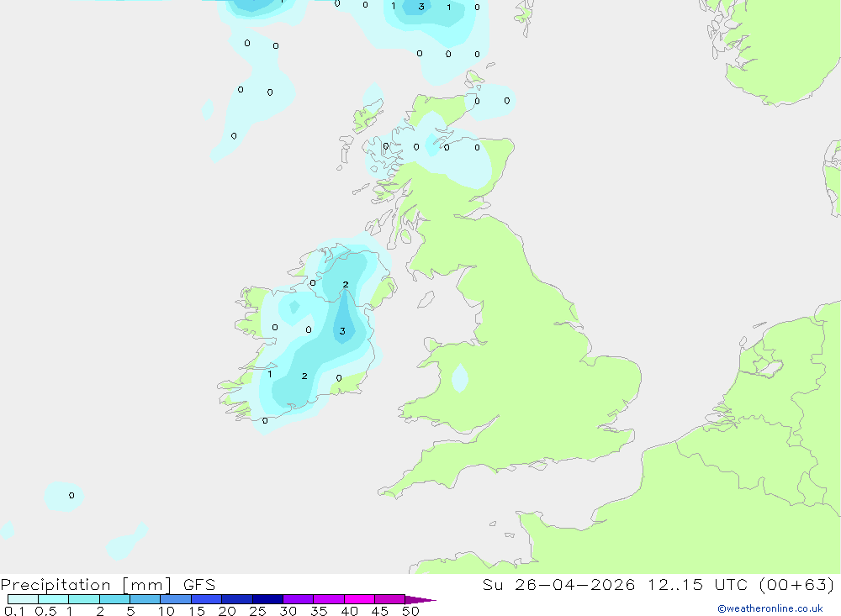Click the '0.1' legend scale label
This screenshot has width=841, height=616.
click(14, 611)
